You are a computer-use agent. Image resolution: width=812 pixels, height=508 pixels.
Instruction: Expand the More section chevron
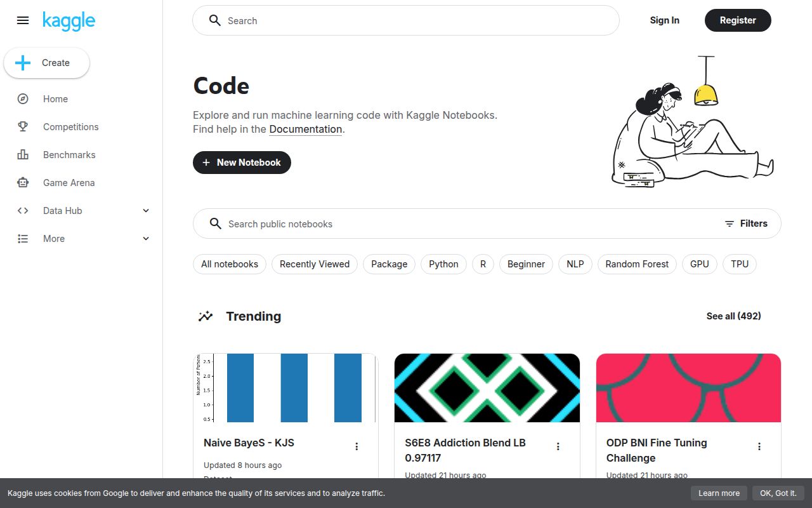coord(146,239)
